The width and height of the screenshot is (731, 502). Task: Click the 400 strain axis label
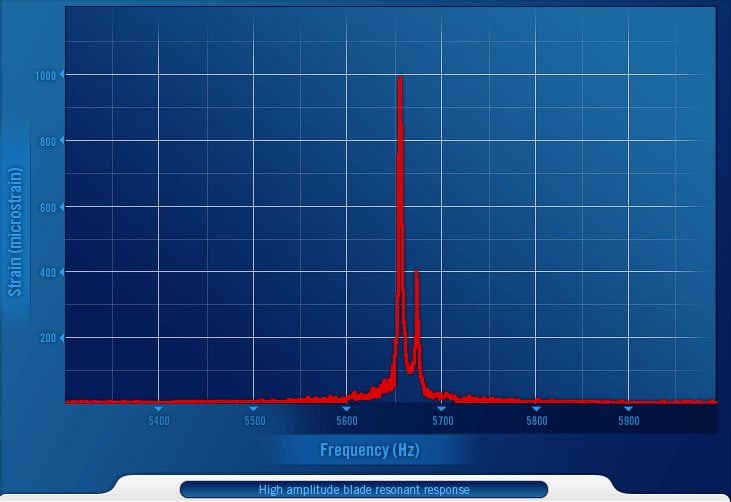click(x=48, y=273)
